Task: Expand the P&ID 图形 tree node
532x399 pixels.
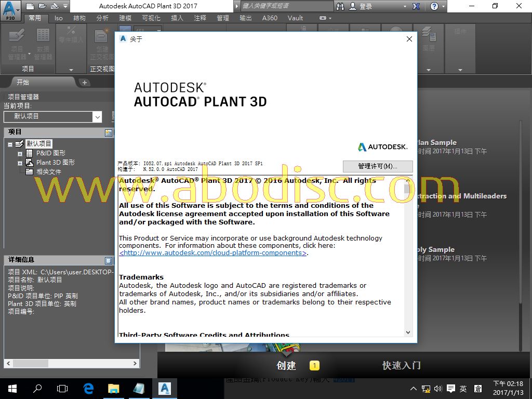Action: 20,154
